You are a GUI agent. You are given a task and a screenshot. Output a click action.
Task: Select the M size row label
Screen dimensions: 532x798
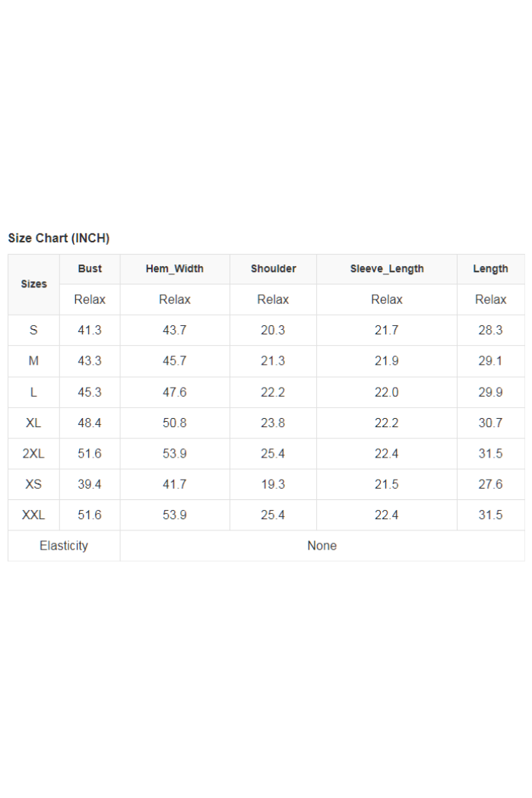coord(33,361)
